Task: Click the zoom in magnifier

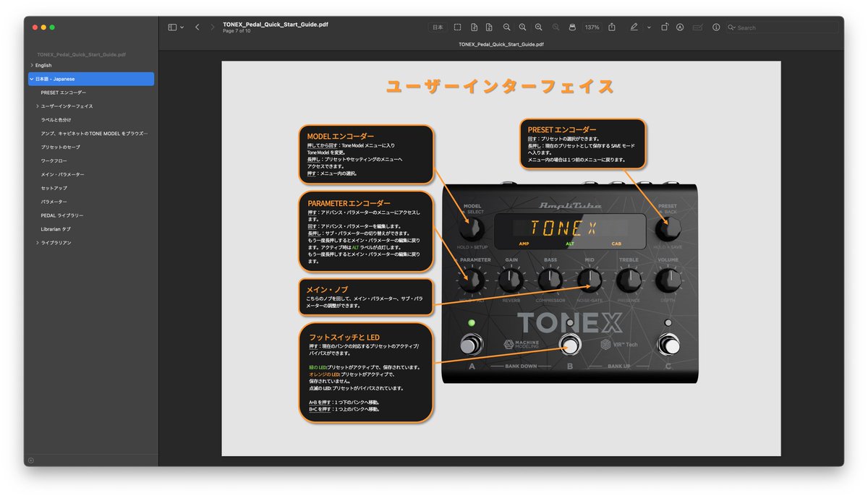Action: [x=538, y=27]
